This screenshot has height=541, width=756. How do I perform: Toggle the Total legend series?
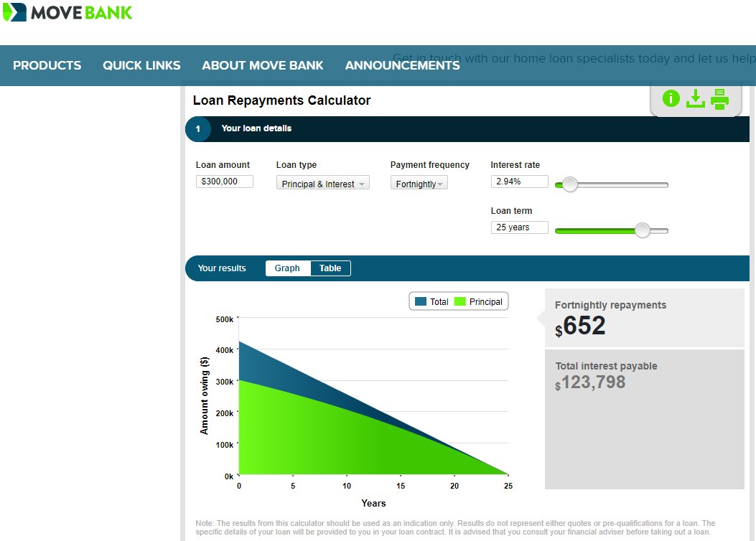[x=431, y=302]
